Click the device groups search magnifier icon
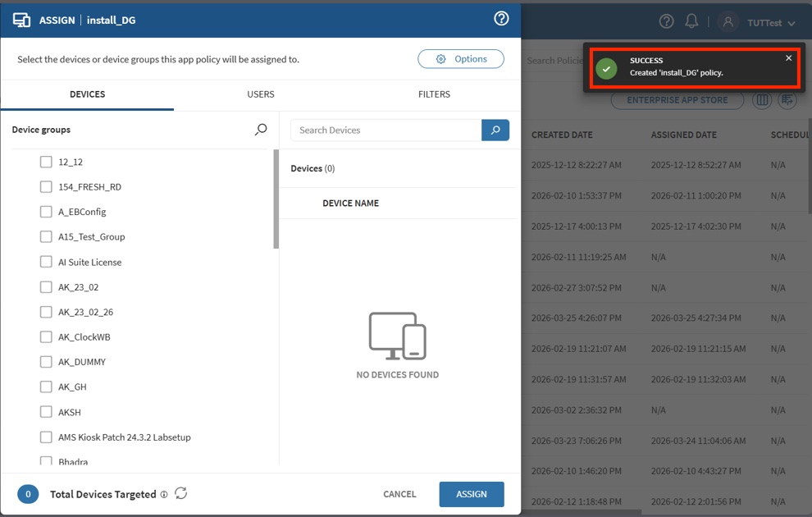812x517 pixels. click(261, 130)
